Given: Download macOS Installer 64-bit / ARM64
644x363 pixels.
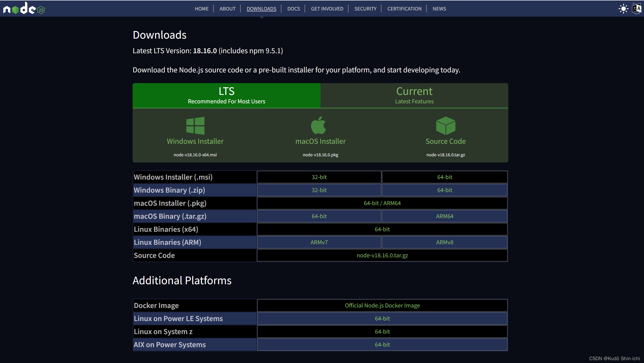Looking at the screenshot, I should pyautogui.click(x=382, y=203).
